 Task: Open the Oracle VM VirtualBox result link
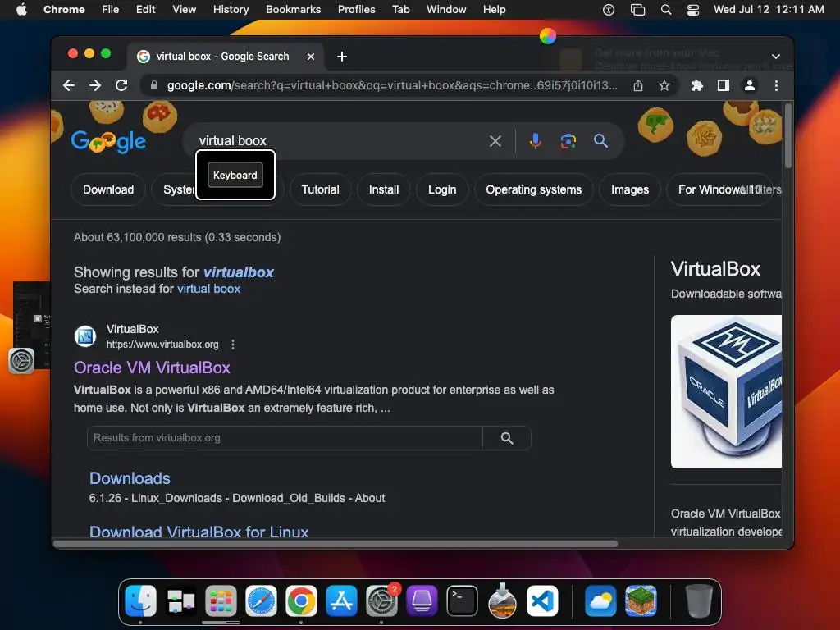coord(152,367)
